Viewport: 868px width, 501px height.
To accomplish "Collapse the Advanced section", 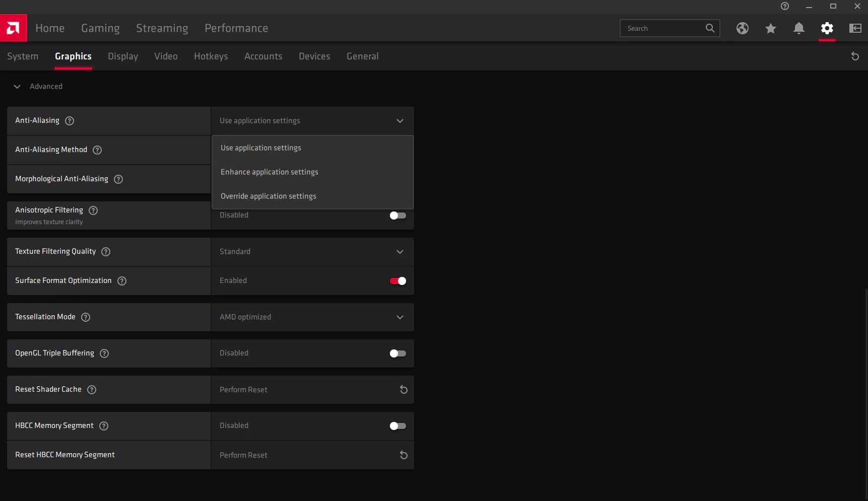I will click(x=17, y=87).
